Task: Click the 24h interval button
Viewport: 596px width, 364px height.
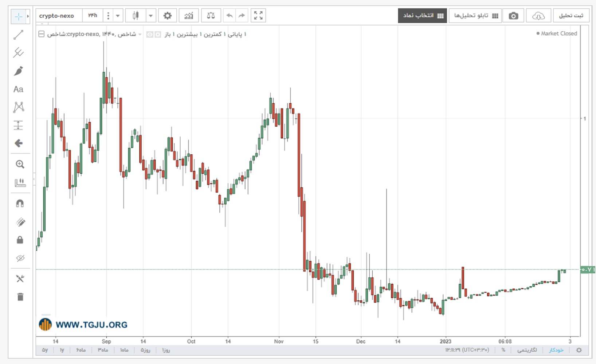Action: (93, 16)
